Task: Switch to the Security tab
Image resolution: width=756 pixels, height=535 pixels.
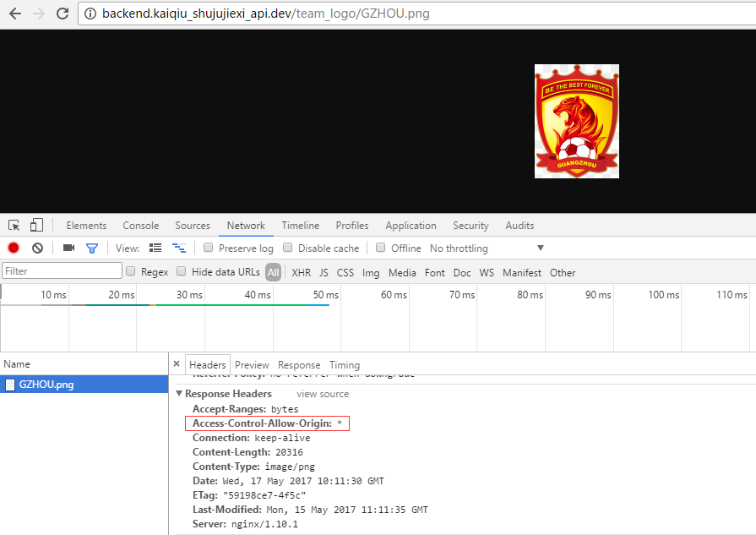Action: (x=470, y=226)
